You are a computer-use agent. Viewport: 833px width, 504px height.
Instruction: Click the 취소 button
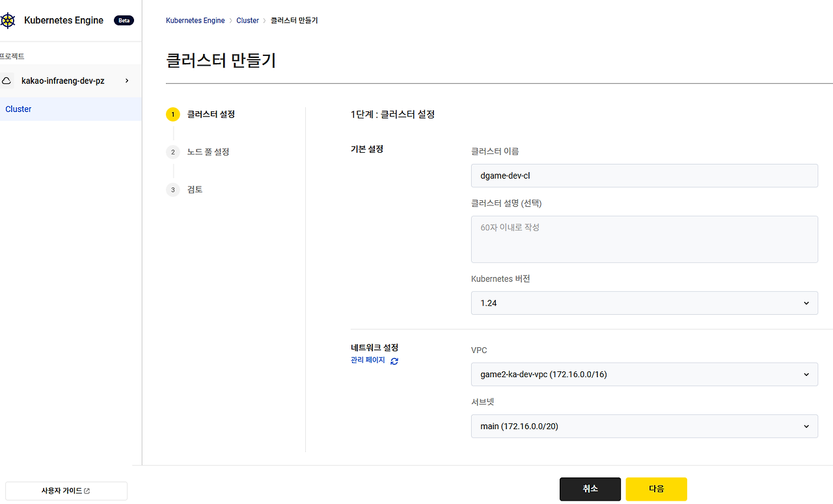[x=590, y=489]
